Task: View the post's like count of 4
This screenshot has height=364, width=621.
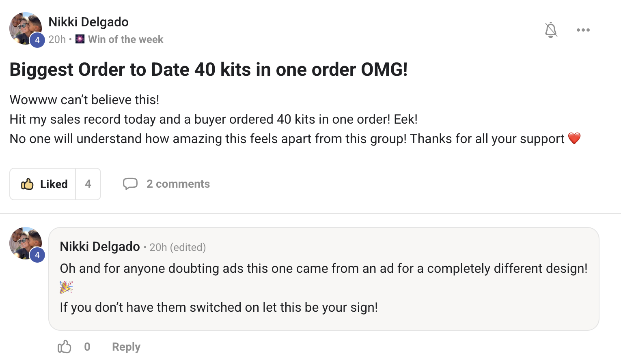Action: click(88, 184)
